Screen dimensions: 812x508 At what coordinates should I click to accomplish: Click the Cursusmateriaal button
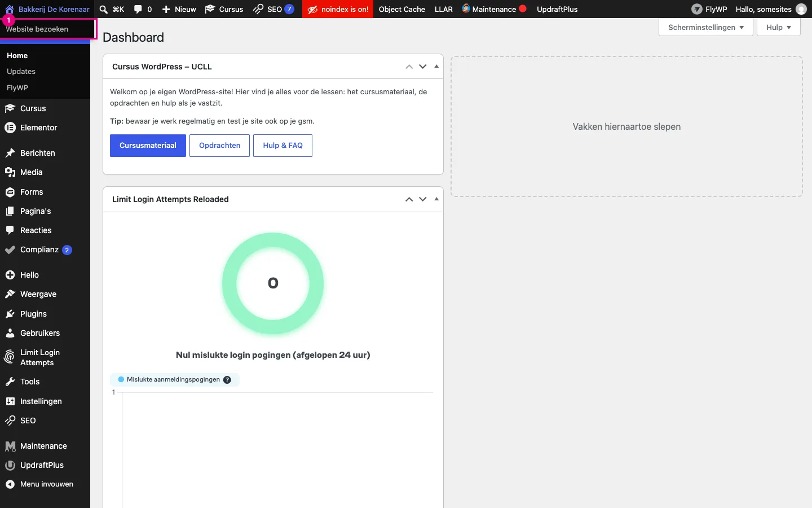click(x=148, y=146)
